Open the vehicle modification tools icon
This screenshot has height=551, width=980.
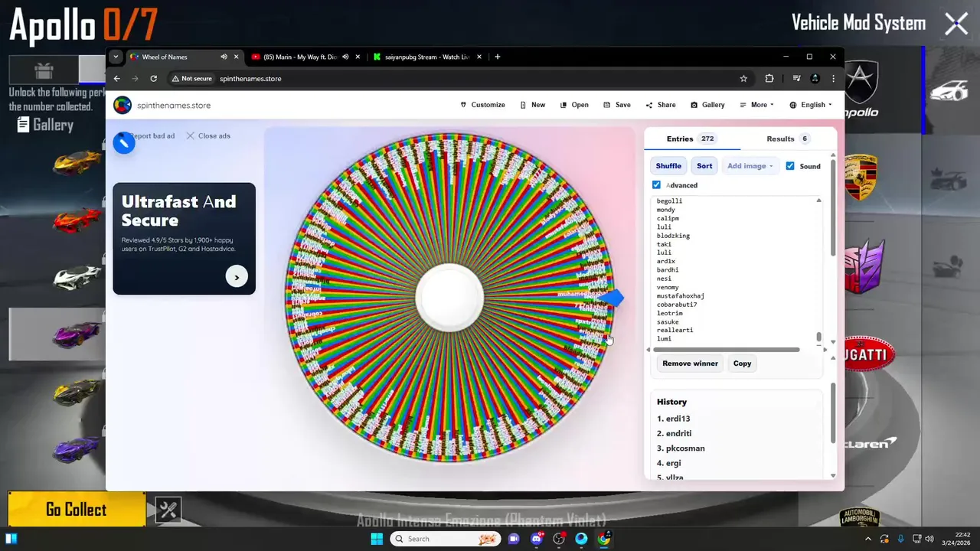pyautogui.click(x=168, y=510)
